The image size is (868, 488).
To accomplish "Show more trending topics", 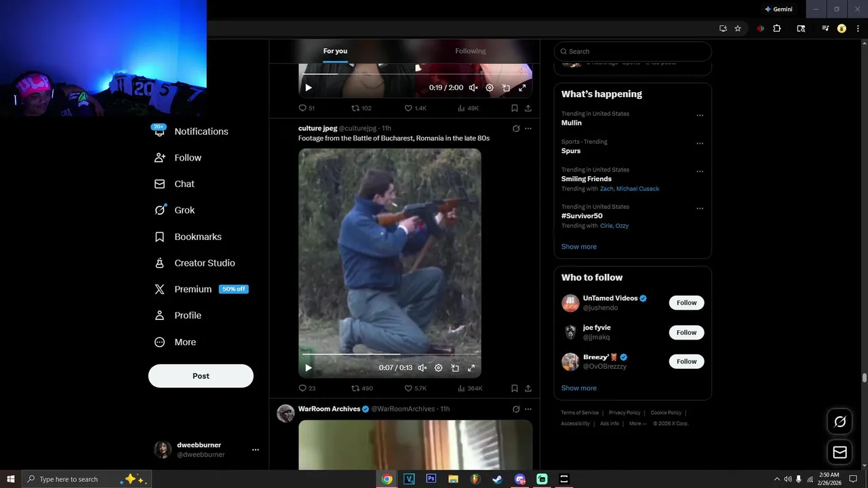I will pyautogui.click(x=579, y=247).
